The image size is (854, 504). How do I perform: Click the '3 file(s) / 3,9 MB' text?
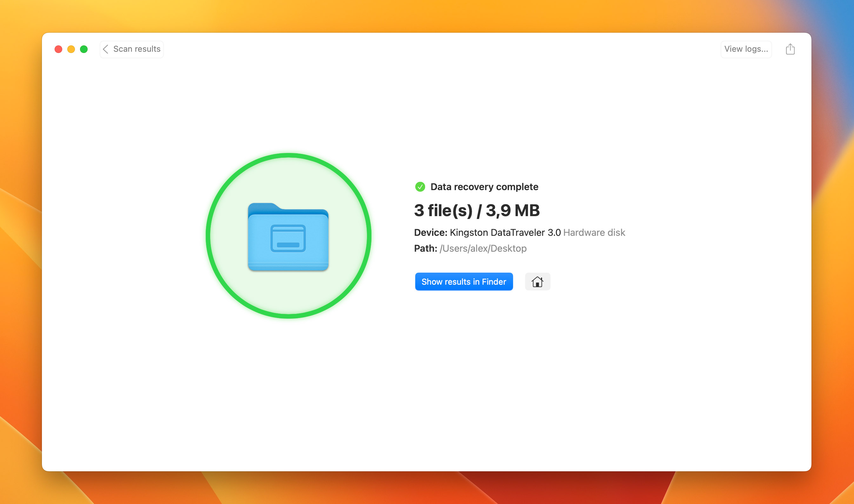point(477,210)
